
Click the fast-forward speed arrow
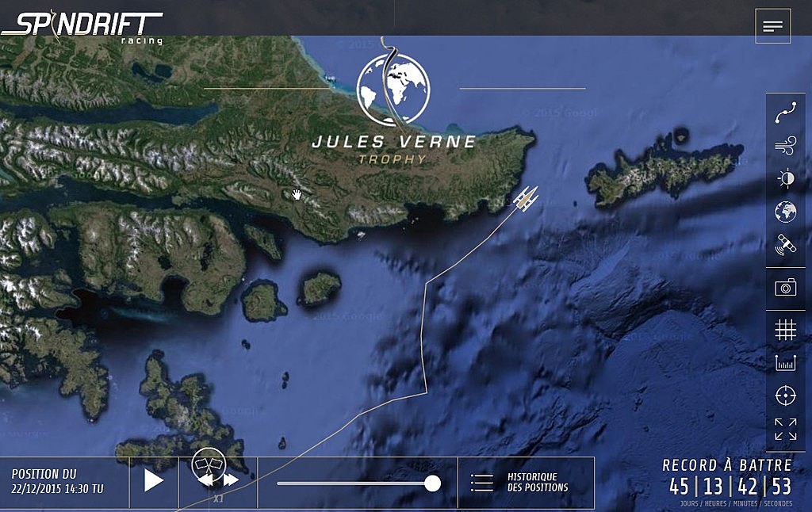tap(231, 480)
